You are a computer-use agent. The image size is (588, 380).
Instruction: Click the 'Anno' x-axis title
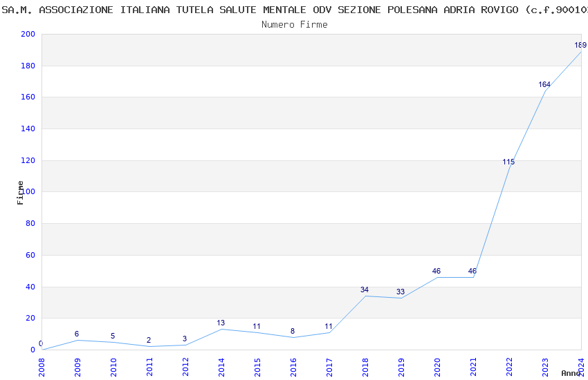point(571,373)
